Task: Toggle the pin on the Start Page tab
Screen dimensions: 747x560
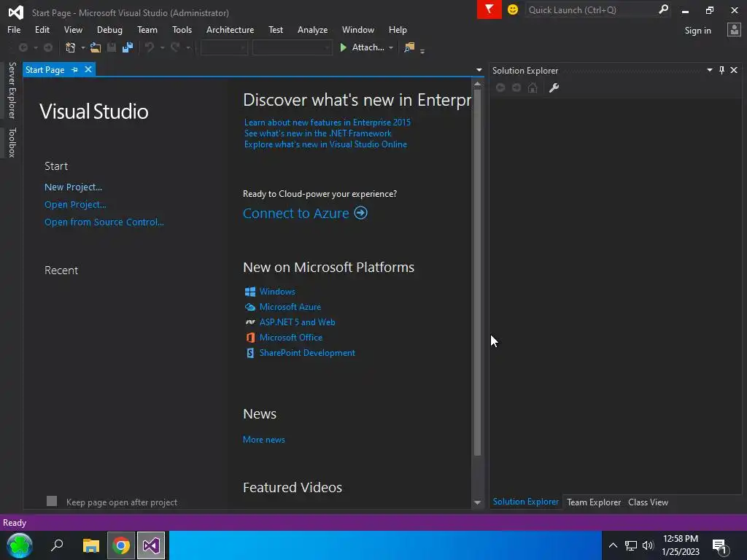Action: [x=75, y=70]
